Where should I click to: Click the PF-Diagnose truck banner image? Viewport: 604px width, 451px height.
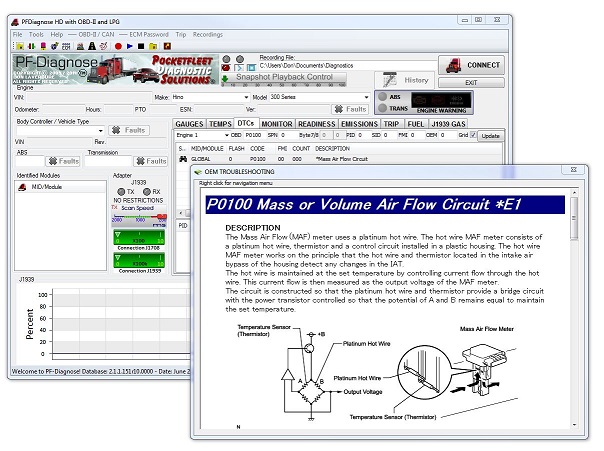point(116,69)
